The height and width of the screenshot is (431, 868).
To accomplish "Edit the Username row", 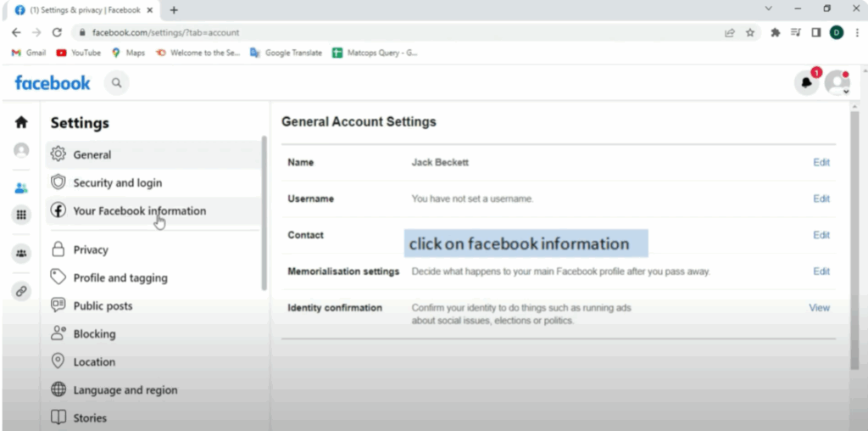I will (x=821, y=199).
